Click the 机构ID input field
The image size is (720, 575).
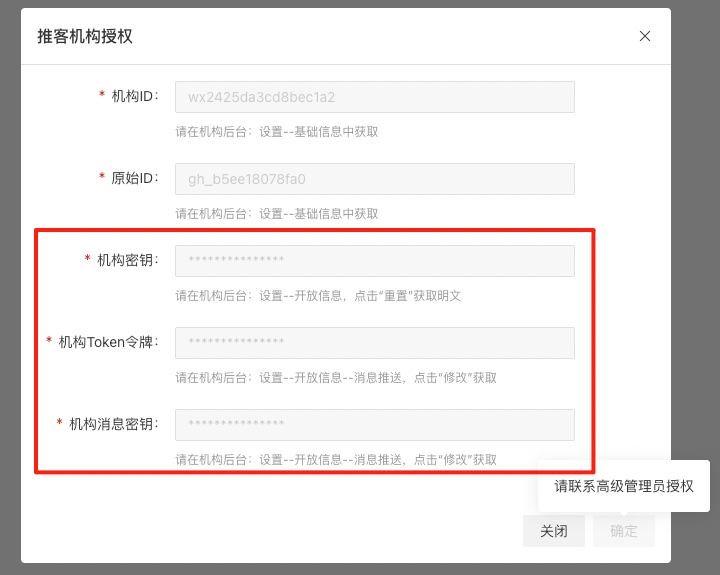(x=374, y=97)
